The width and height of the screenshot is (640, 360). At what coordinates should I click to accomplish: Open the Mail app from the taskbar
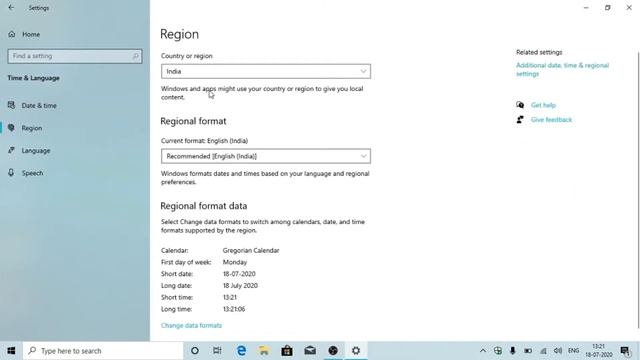[x=310, y=351]
